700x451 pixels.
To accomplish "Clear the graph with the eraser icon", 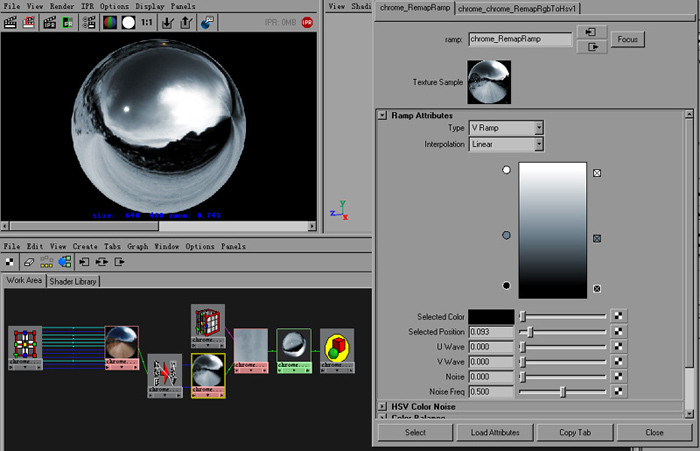I will point(29,262).
